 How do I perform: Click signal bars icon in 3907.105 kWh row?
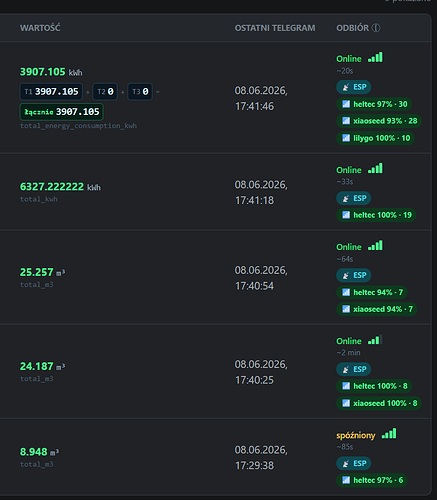pos(375,57)
